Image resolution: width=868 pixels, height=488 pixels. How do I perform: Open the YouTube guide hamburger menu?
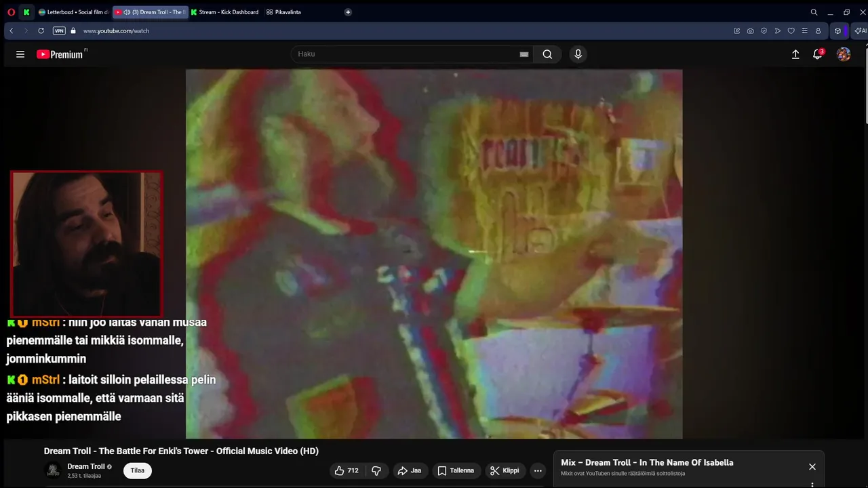[20, 54]
